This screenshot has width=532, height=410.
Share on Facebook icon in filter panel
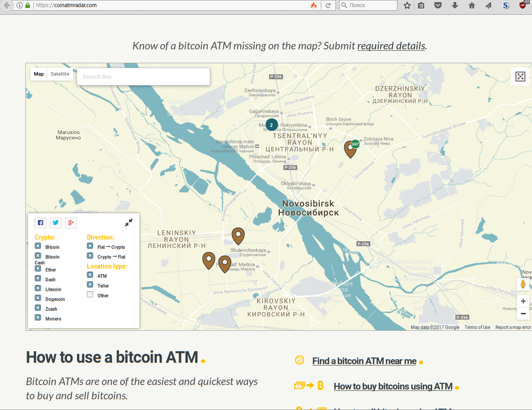tap(41, 223)
